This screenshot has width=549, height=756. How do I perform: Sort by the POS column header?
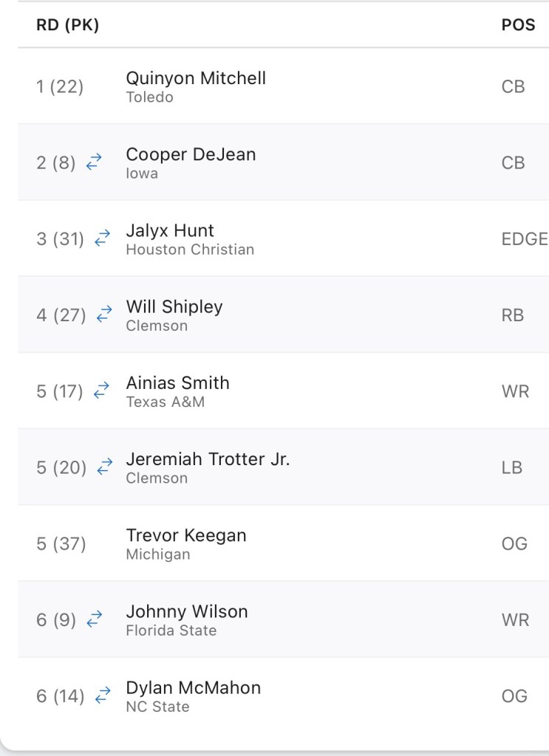(x=518, y=25)
